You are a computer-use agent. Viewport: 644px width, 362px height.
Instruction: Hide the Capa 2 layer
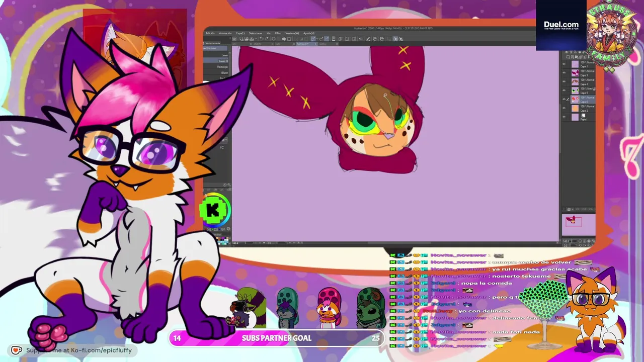[x=563, y=108]
